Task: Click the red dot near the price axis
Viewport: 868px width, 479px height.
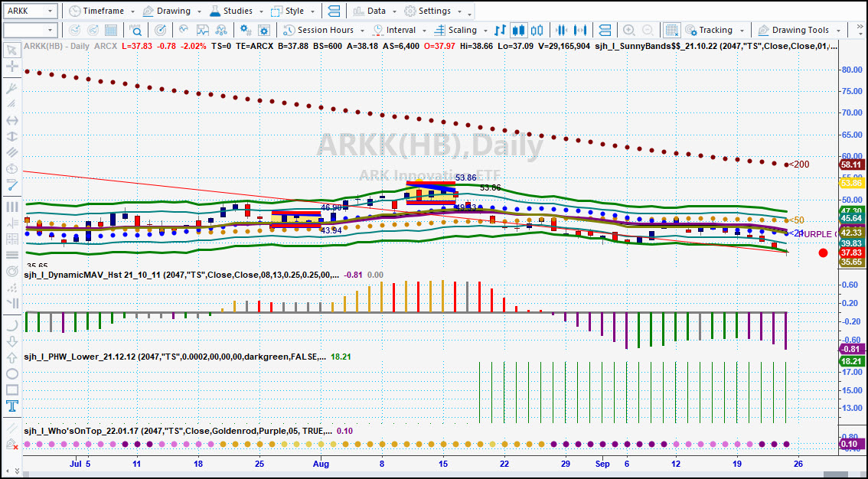Action: point(823,253)
